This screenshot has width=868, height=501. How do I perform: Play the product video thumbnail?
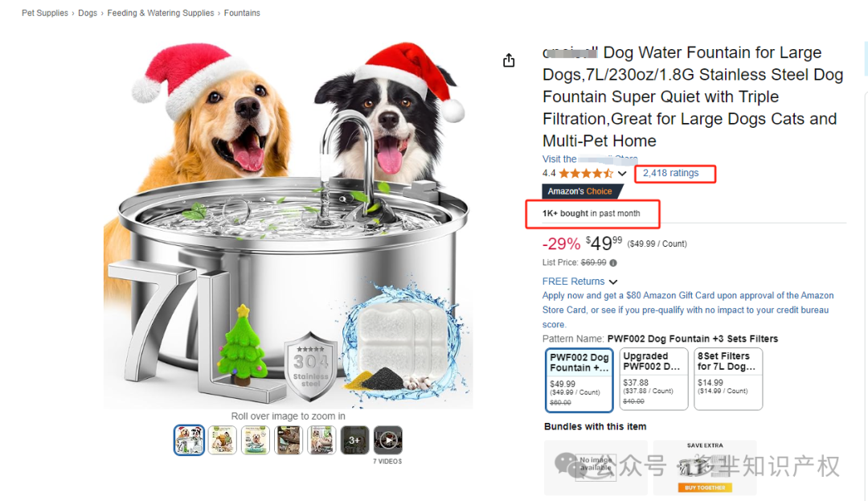coord(388,440)
